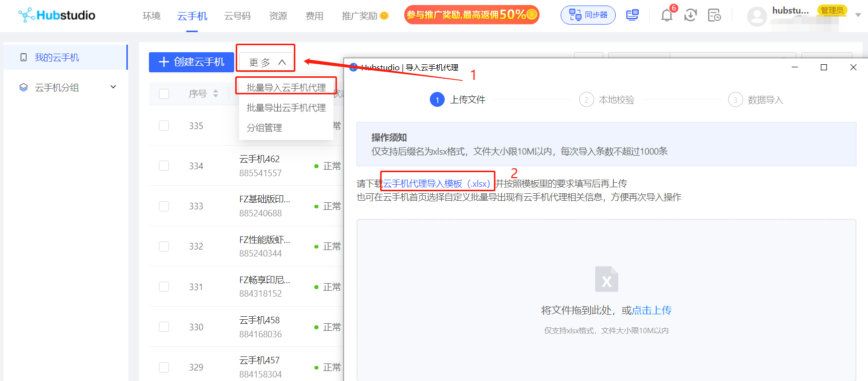
Task: Check the checkbox for row 334
Action: 164,166
